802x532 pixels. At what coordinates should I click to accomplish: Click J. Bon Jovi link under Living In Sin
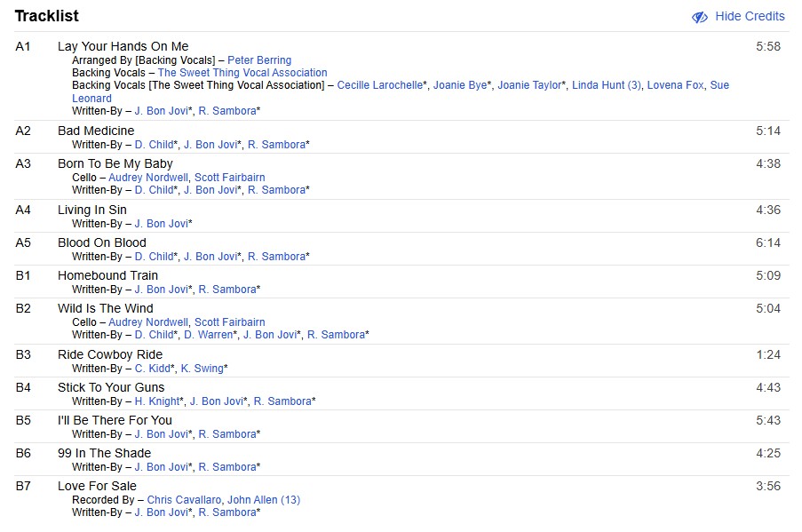click(162, 223)
